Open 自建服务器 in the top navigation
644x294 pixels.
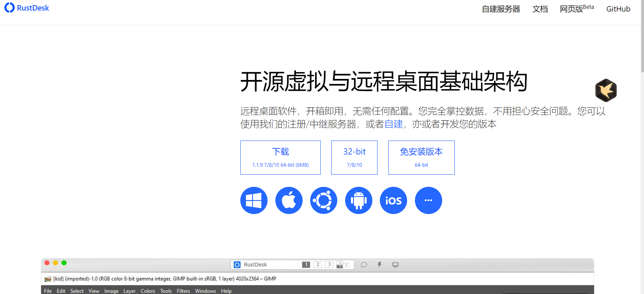click(501, 9)
